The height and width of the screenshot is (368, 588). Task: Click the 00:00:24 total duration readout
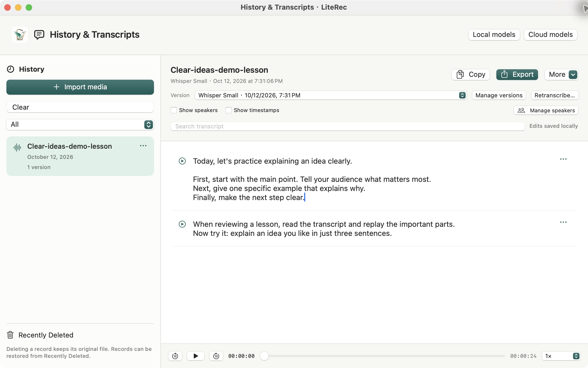[523, 356]
